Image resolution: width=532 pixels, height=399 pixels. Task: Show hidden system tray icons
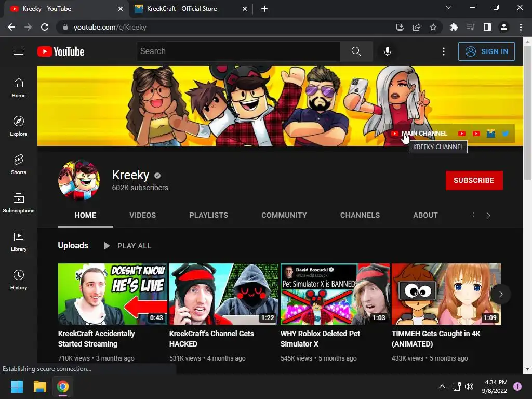pyautogui.click(x=442, y=387)
